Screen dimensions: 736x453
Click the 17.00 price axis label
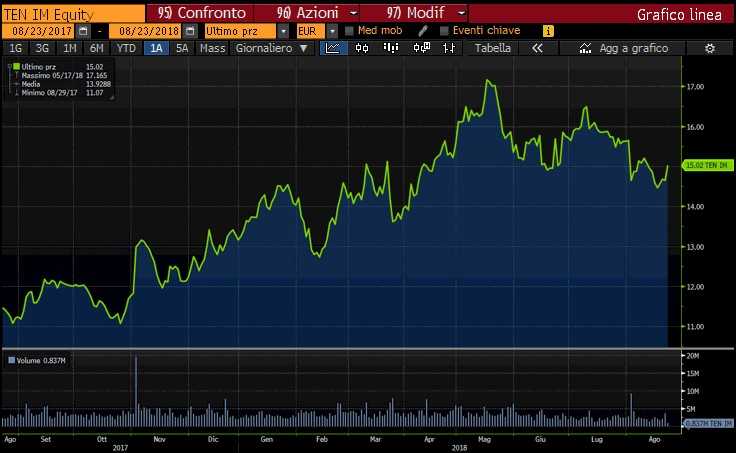[x=695, y=87]
